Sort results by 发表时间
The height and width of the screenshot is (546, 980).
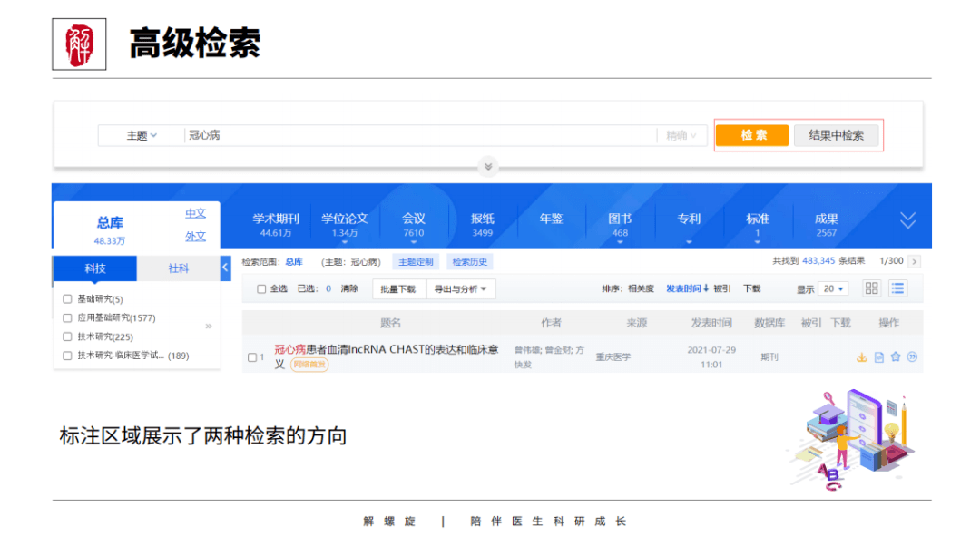point(686,288)
